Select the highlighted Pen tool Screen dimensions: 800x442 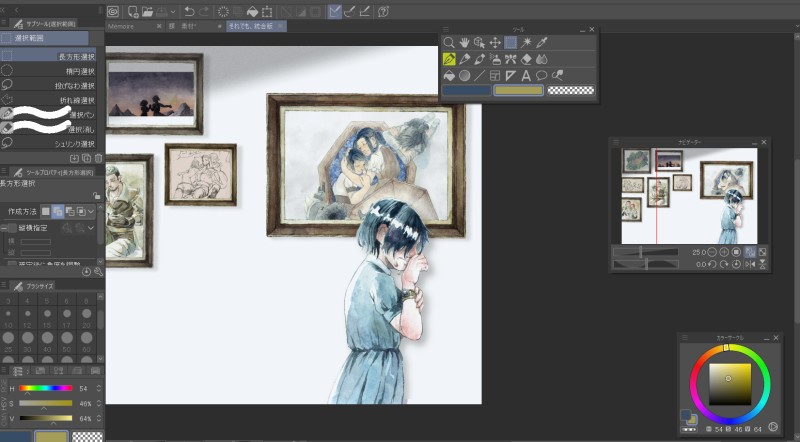pyautogui.click(x=449, y=59)
